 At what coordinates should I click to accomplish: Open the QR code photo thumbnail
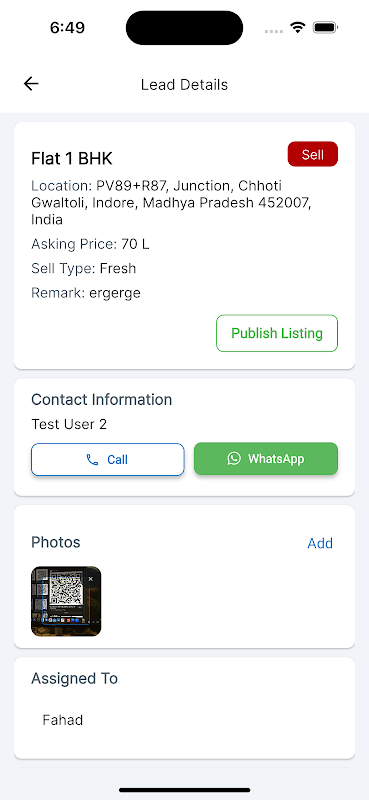(66, 602)
